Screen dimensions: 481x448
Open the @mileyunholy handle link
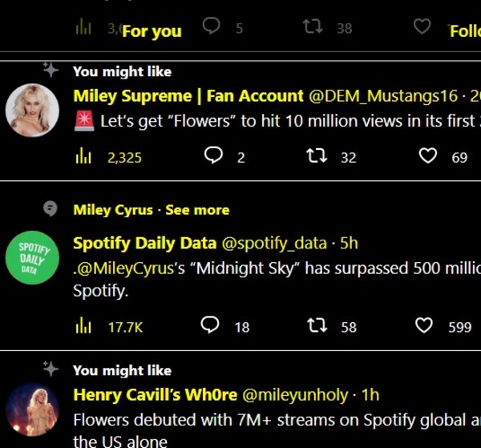pyautogui.click(x=295, y=394)
